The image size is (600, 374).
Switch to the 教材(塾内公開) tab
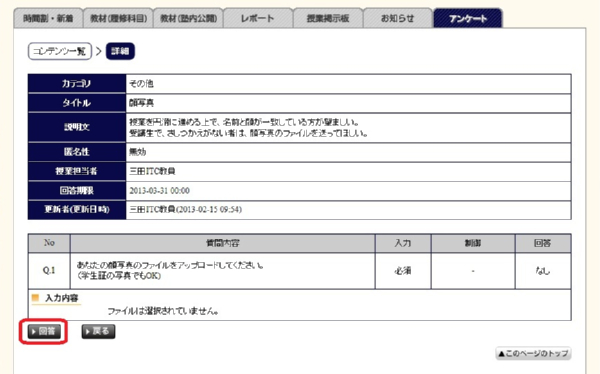(x=188, y=18)
